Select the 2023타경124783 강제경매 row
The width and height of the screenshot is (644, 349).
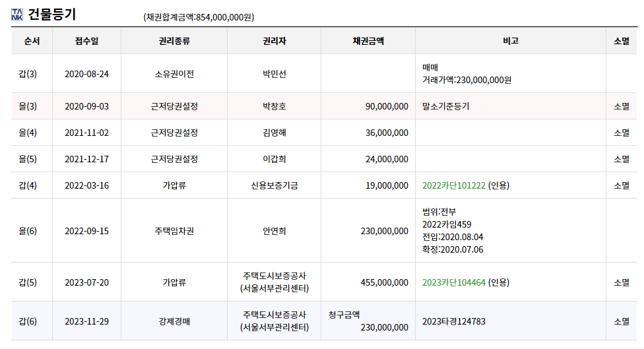click(324, 321)
